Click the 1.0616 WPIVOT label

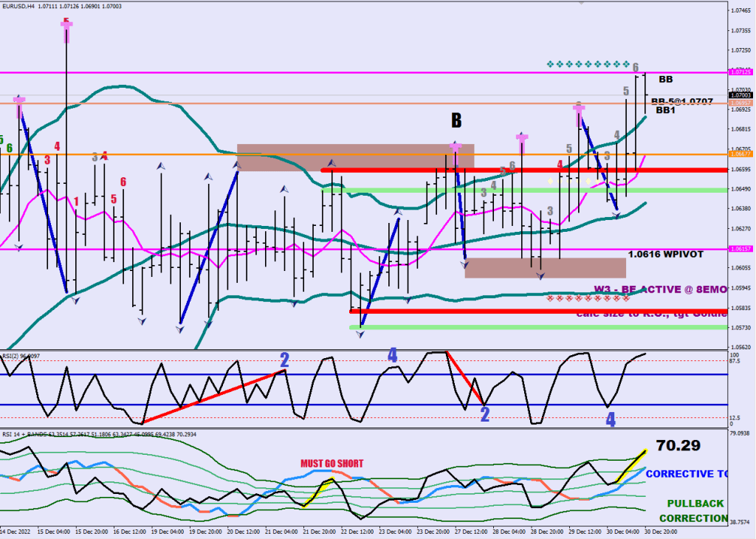pos(665,254)
